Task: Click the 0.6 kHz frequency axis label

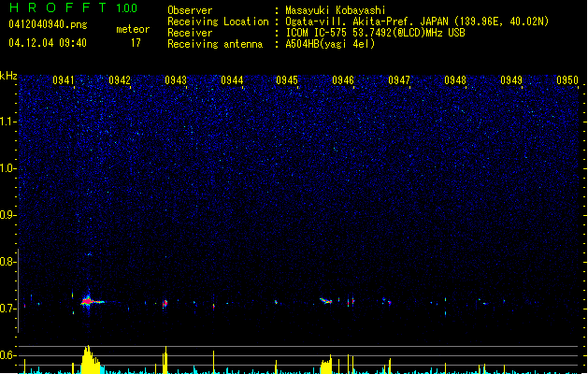Action: click(x=8, y=355)
